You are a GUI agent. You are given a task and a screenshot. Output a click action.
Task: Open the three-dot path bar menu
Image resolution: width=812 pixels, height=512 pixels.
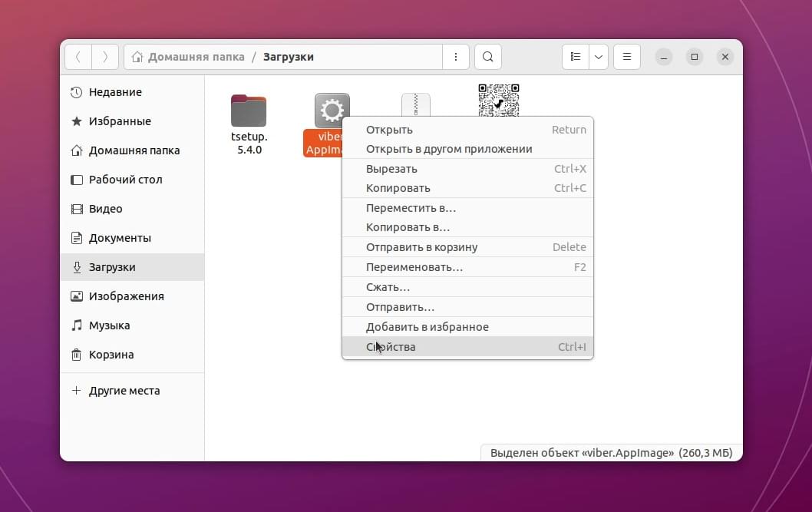coord(456,57)
